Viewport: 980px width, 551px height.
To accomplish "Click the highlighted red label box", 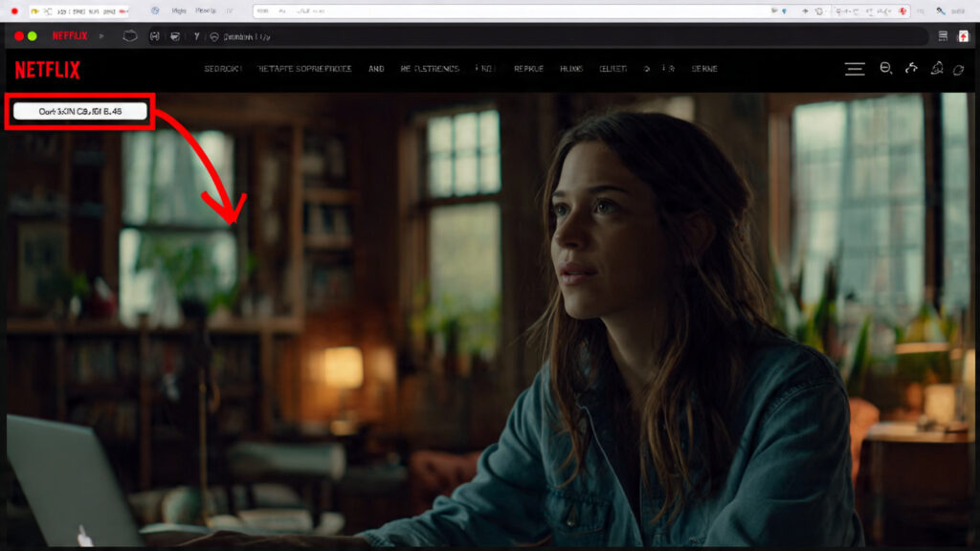I will (x=77, y=110).
